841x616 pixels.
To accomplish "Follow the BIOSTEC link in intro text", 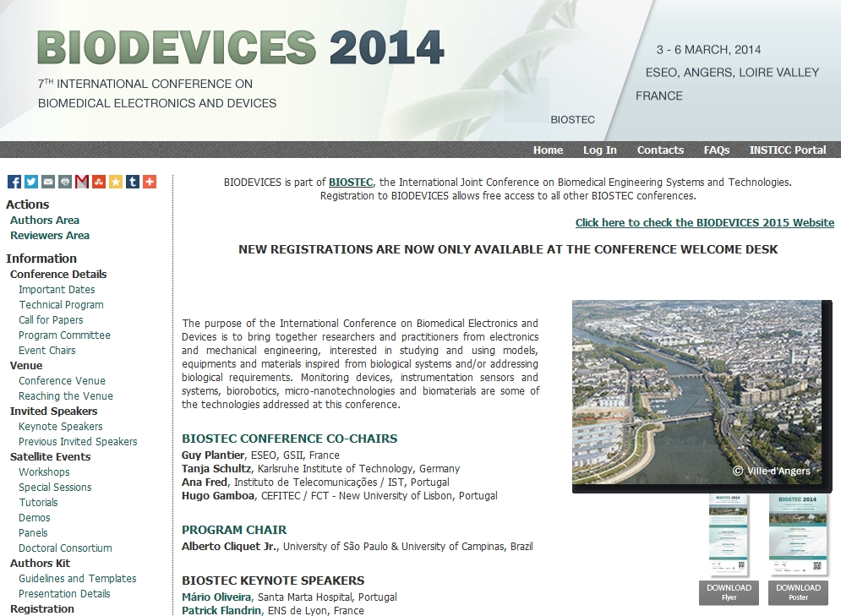I will coord(350,183).
